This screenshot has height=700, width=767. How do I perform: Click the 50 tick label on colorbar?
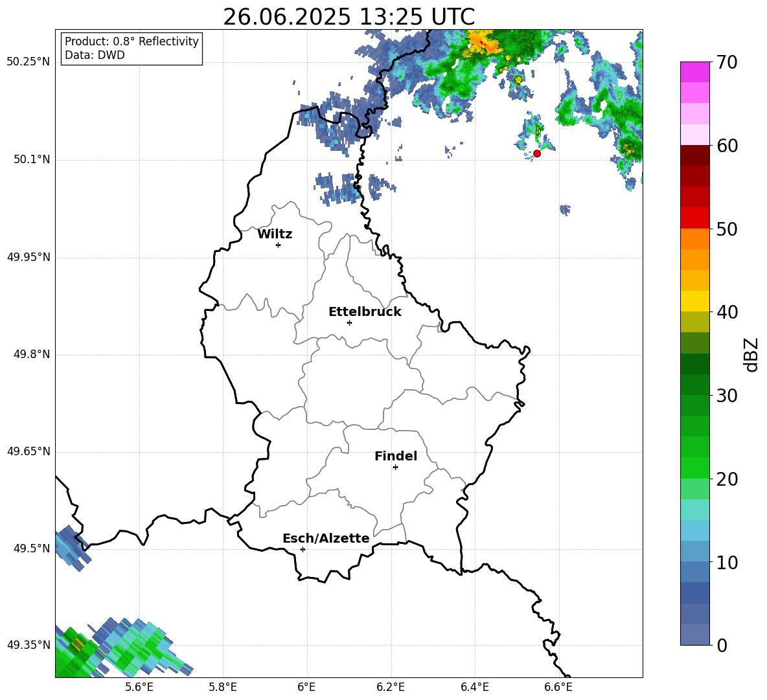point(727,229)
